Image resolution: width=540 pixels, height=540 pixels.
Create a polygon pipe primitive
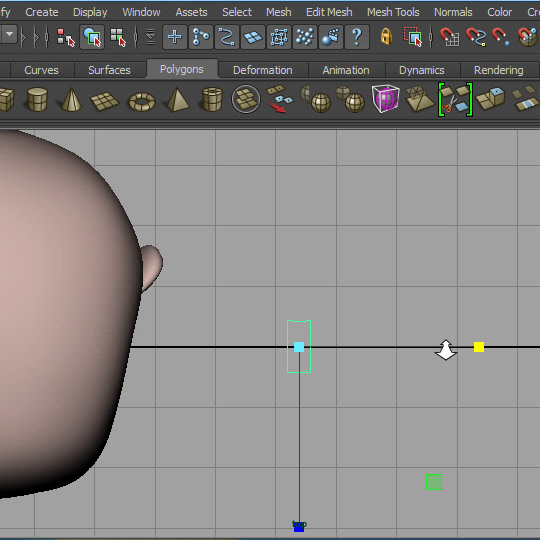pos(212,100)
